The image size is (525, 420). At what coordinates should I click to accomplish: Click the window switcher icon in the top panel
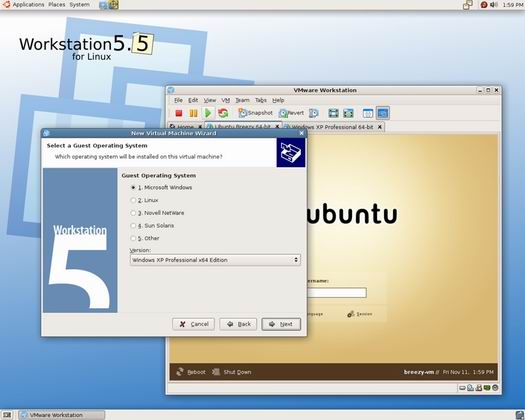(468, 5)
